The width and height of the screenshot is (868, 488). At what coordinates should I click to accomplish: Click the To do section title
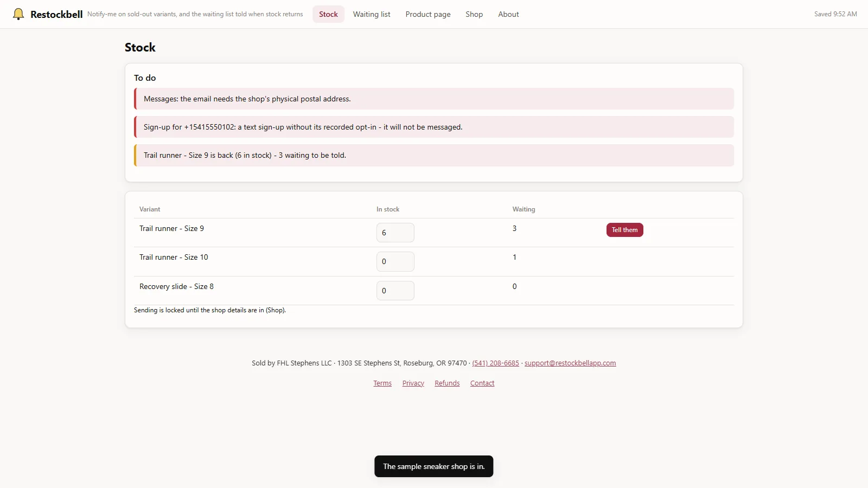[145, 78]
